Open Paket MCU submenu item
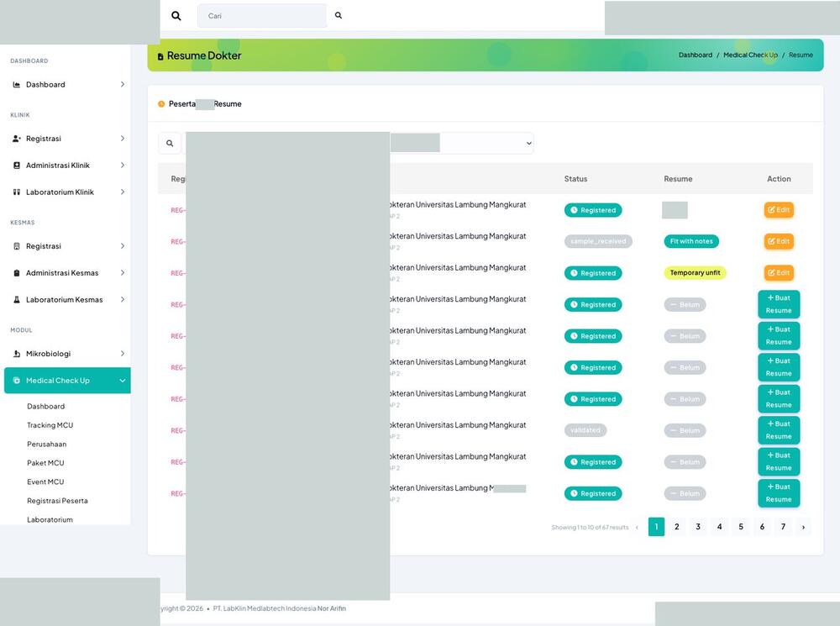The height and width of the screenshot is (626, 840). (45, 463)
